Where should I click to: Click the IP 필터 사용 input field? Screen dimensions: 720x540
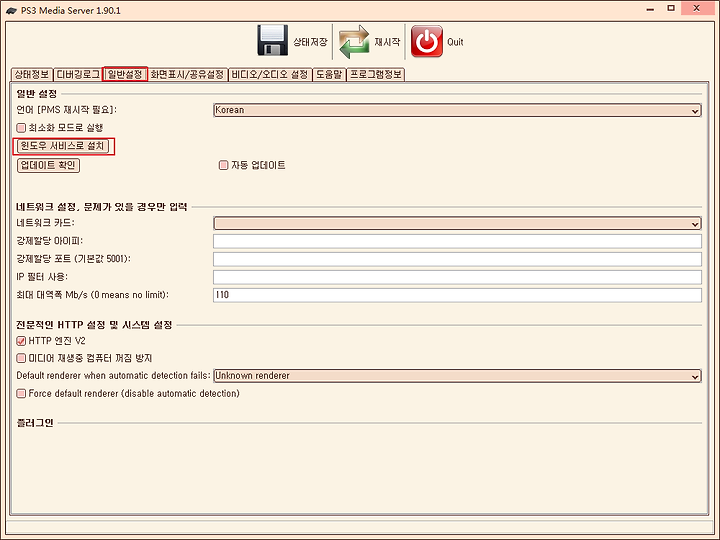[x=457, y=277]
